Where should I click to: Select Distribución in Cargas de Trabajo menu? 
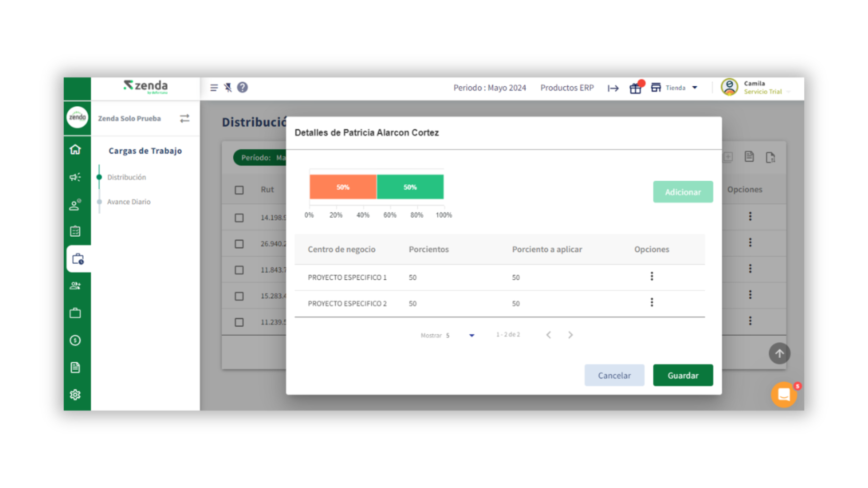[127, 177]
